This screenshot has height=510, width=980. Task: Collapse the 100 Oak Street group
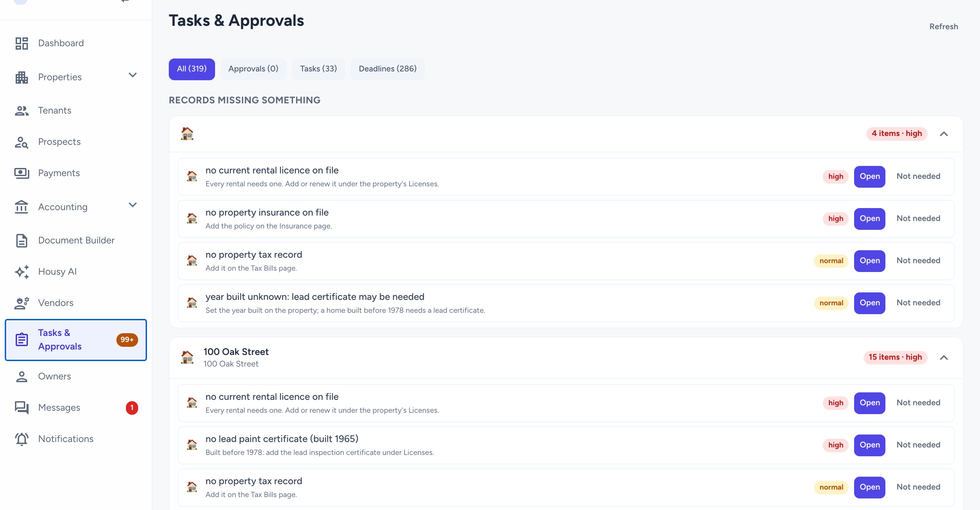944,357
